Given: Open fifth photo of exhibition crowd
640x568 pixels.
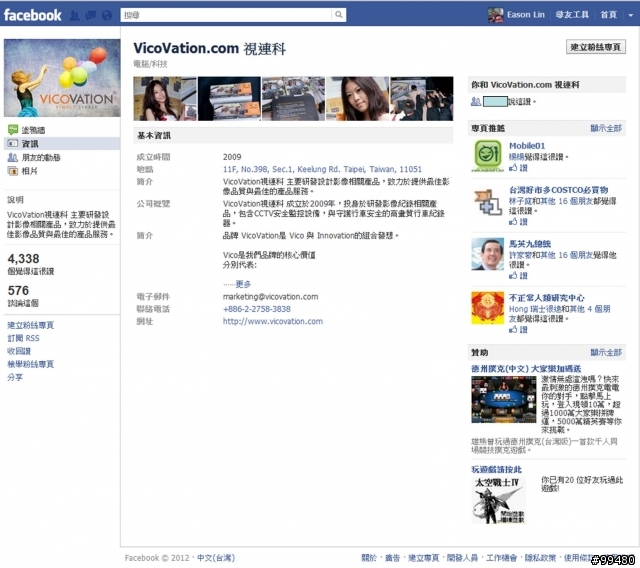Looking at the screenshot, I should [422, 99].
